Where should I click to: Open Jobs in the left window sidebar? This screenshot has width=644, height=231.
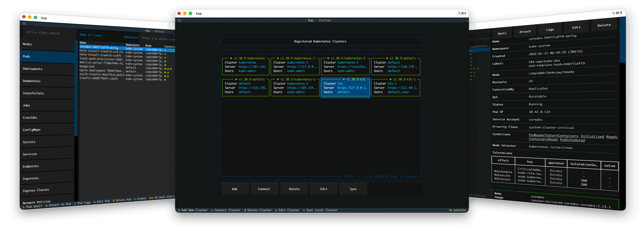click(47, 105)
